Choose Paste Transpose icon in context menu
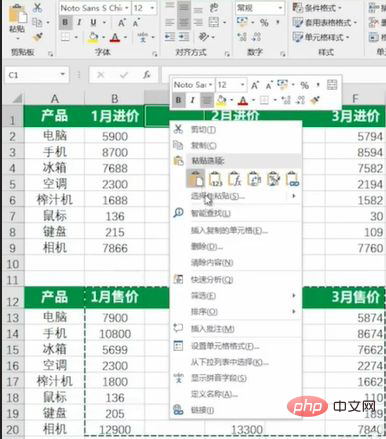This screenshot has width=386, height=439. (254, 179)
